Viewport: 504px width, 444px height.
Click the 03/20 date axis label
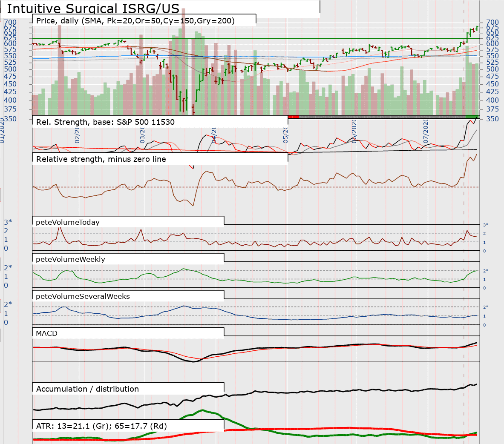coord(142,135)
